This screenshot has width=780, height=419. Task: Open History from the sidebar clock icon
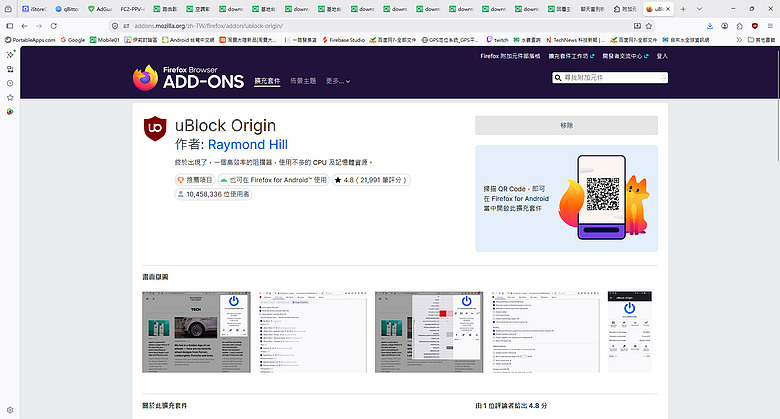pyautogui.click(x=10, y=83)
